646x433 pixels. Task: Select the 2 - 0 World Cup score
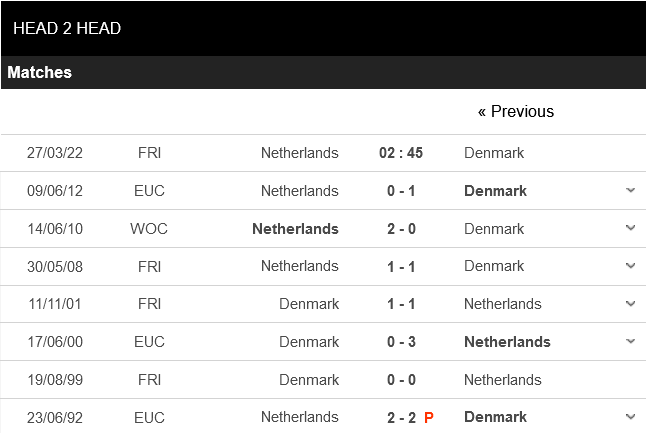pyautogui.click(x=401, y=229)
